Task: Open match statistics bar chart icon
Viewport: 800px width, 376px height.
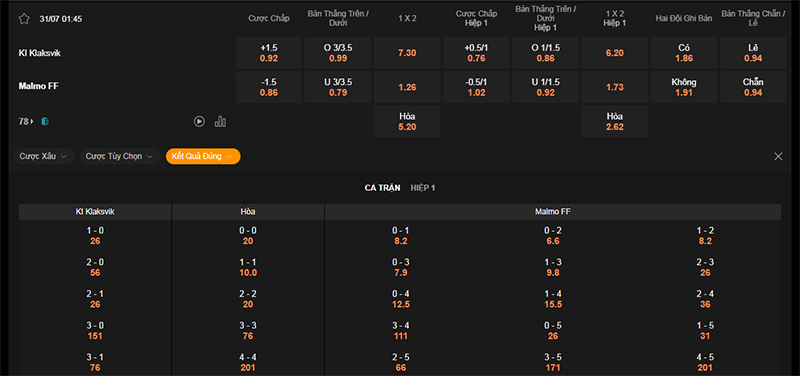Action: point(220,121)
